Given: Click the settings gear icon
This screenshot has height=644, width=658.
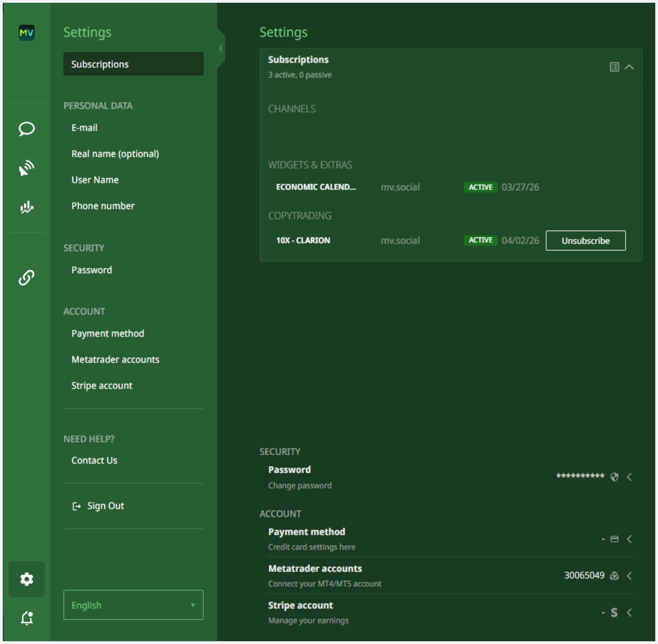Looking at the screenshot, I should click(x=27, y=579).
